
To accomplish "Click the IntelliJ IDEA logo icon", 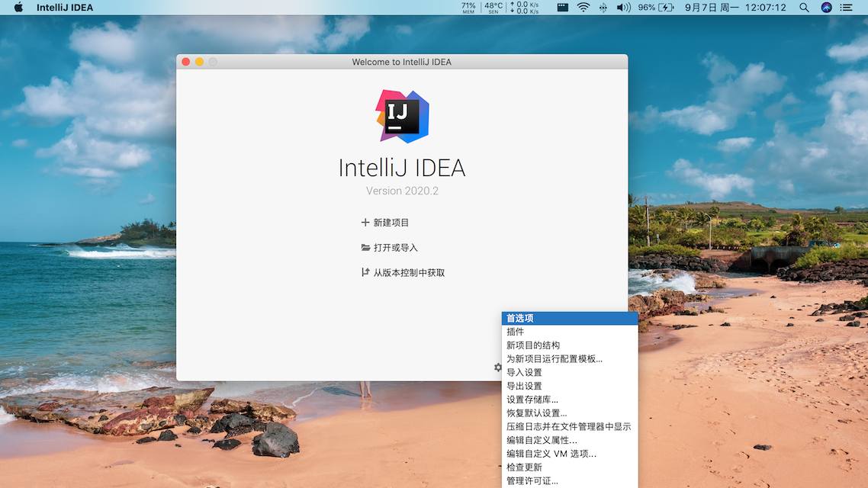I will [403, 117].
